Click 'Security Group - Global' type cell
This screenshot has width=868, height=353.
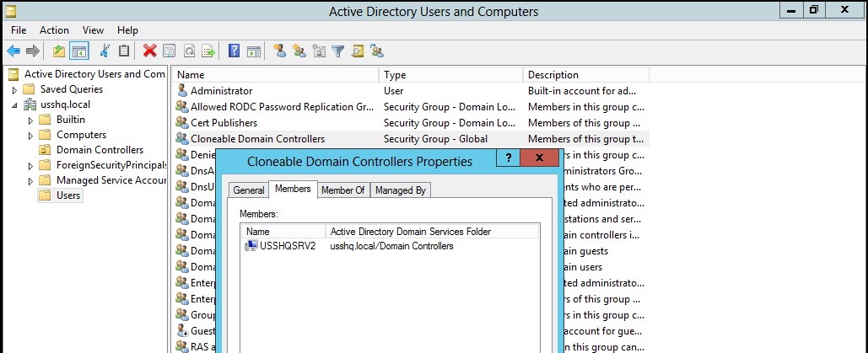(435, 139)
